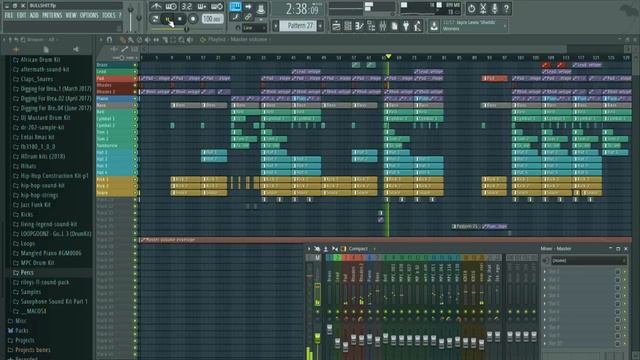
Task: Select the playlist slice tool
Action: pyautogui.click(x=164, y=40)
